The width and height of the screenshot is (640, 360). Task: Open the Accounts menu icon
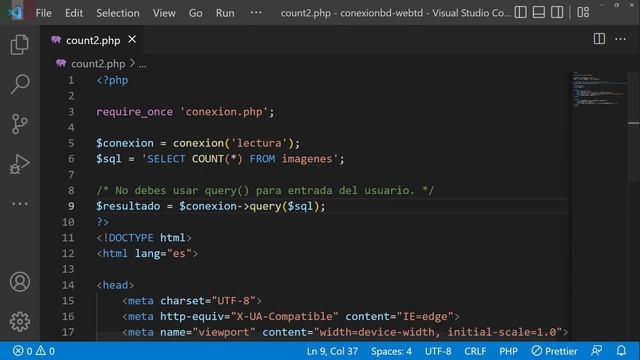(20, 282)
